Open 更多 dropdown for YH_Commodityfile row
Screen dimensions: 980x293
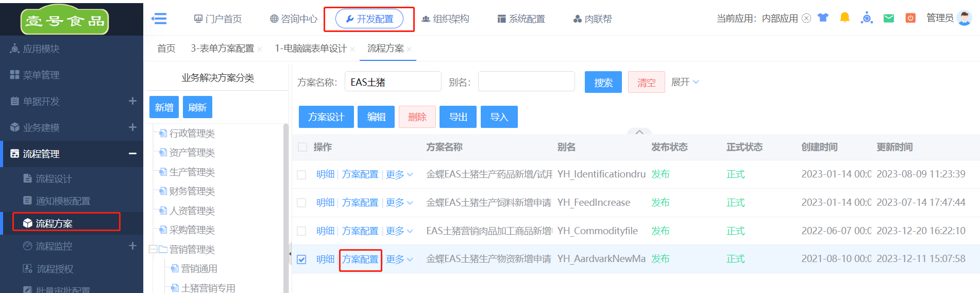tap(399, 231)
